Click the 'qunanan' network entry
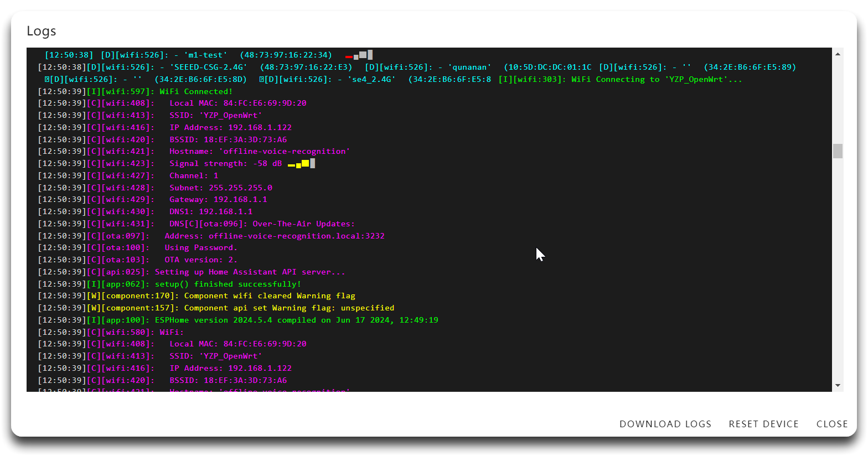This screenshot has height=456, width=868. [478, 67]
